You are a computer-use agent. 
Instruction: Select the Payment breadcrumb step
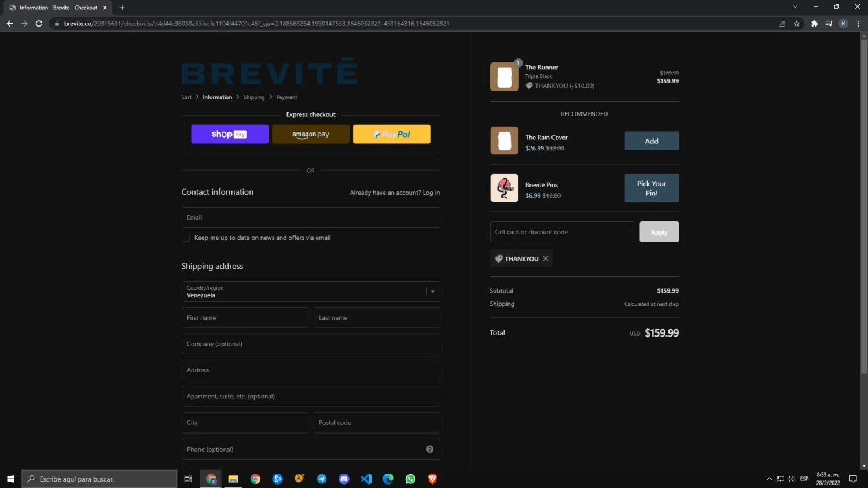286,97
